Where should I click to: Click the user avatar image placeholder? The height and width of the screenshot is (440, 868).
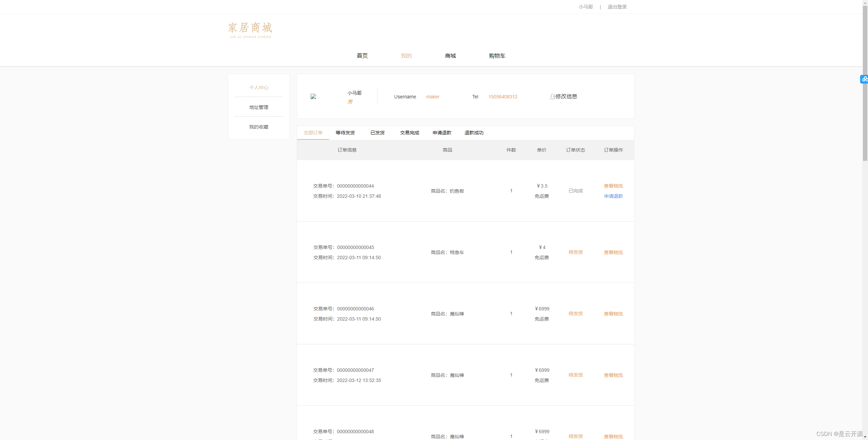[313, 96]
